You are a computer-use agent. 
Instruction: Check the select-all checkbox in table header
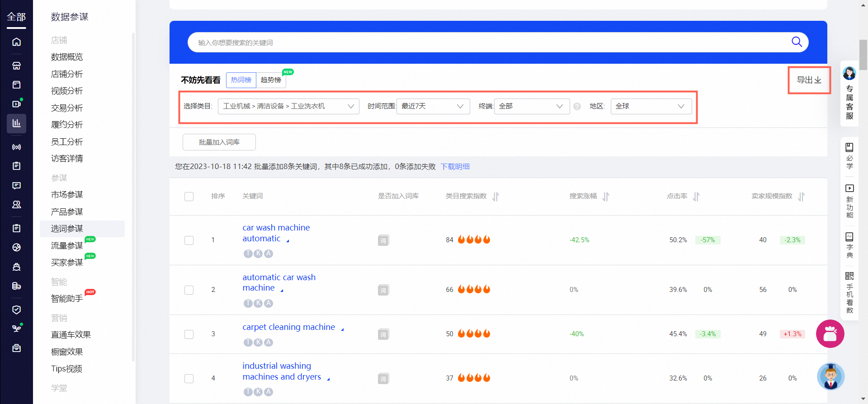[x=189, y=197]
